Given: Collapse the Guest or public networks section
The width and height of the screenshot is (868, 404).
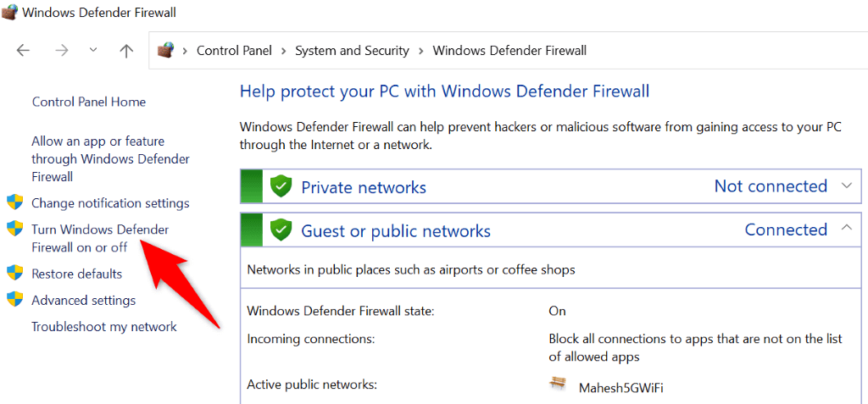Looking at the screenshot, I should tap(846, 230).
